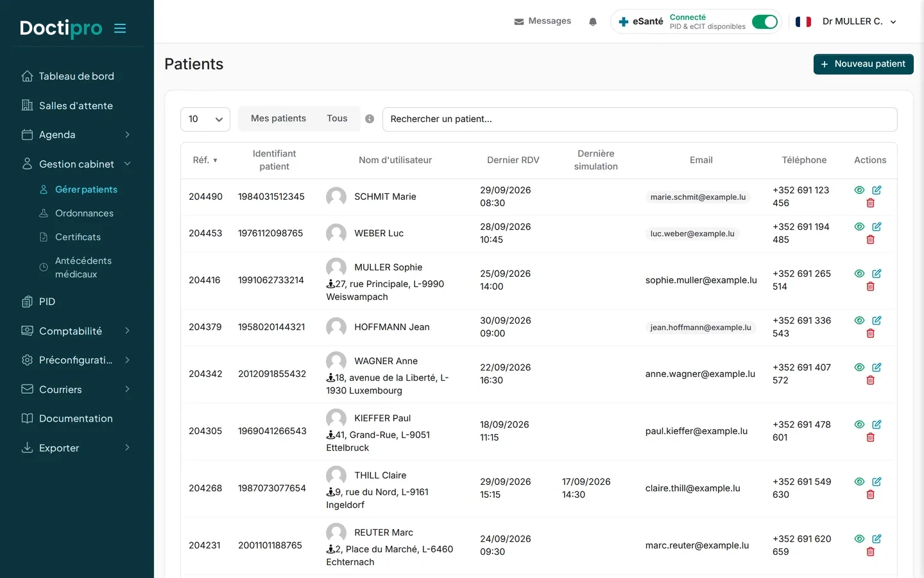The image size is (924, 578).
Task: View patient REUTER Marc via eye icon
Action: click(859, 539)
